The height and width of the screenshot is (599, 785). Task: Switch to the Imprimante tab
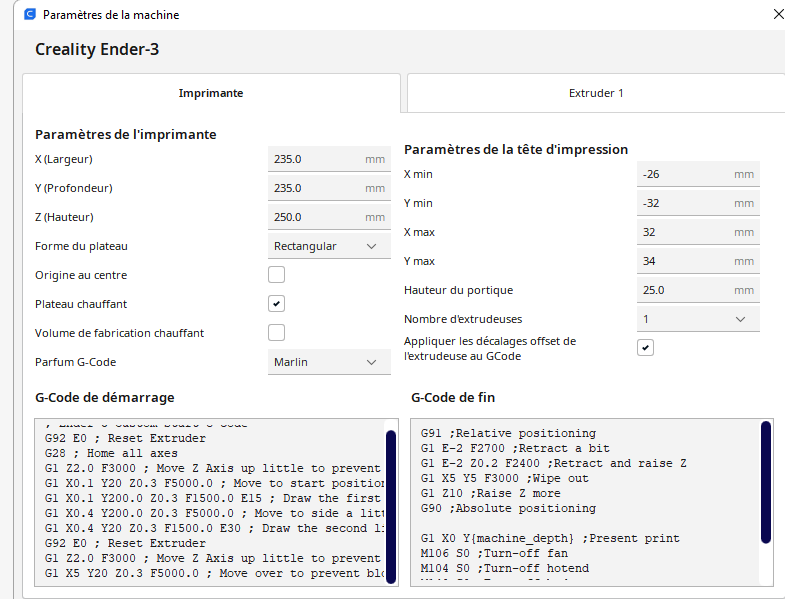click(x=211, y=93)
